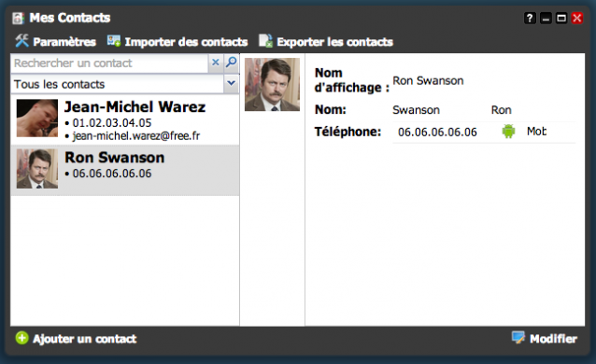Click the Modifier button text
The height and width of the screenshot is (364, 596).
[x=553, y=339]
